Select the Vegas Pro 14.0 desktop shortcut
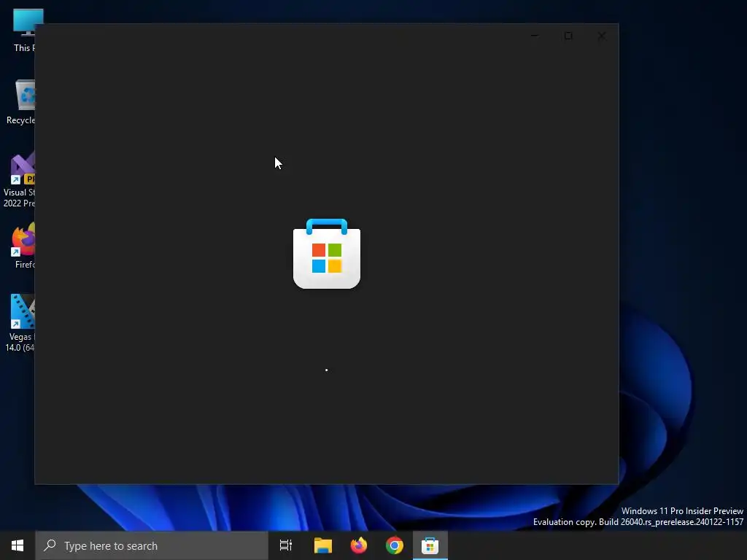 pos(21,323)
